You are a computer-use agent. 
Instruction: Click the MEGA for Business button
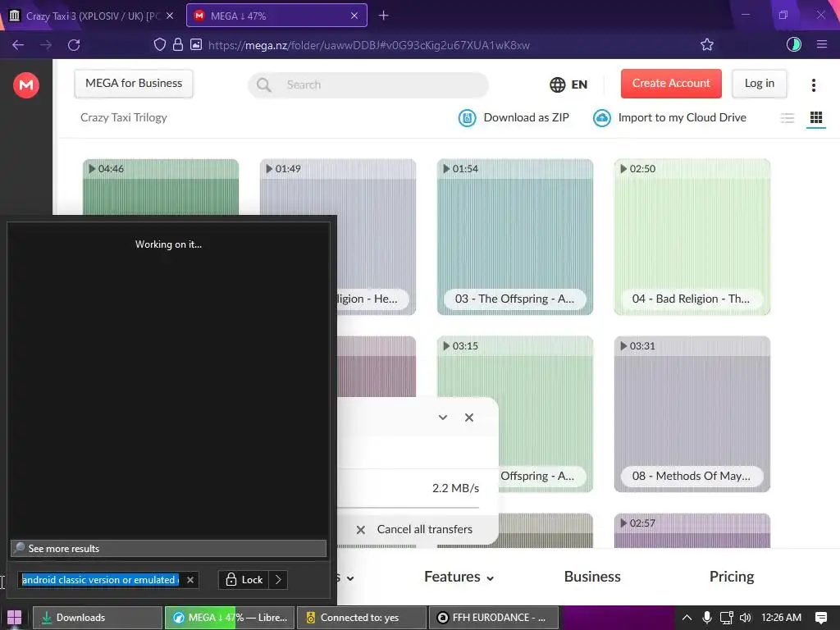click(x=134, y=84)
